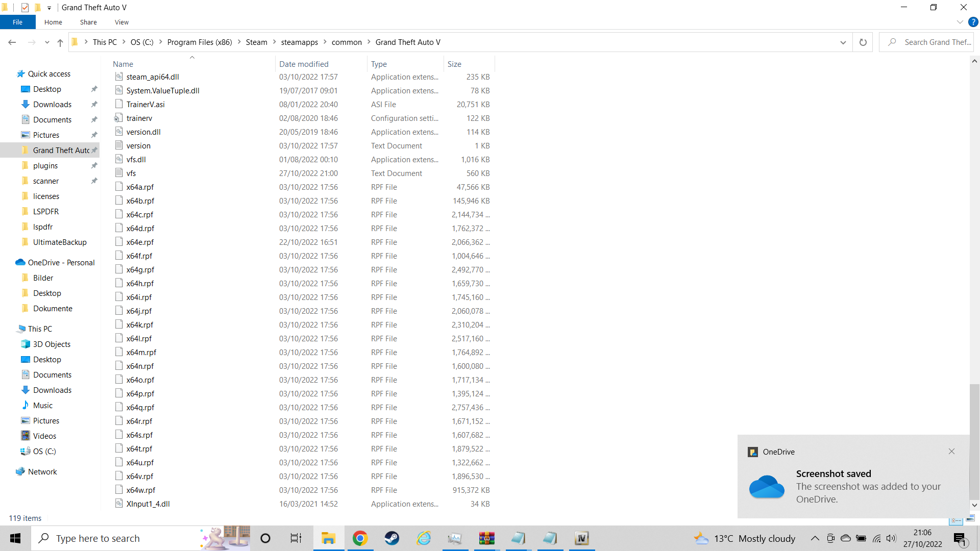Open Google Chrome from the taskbar

pos(360,538)
